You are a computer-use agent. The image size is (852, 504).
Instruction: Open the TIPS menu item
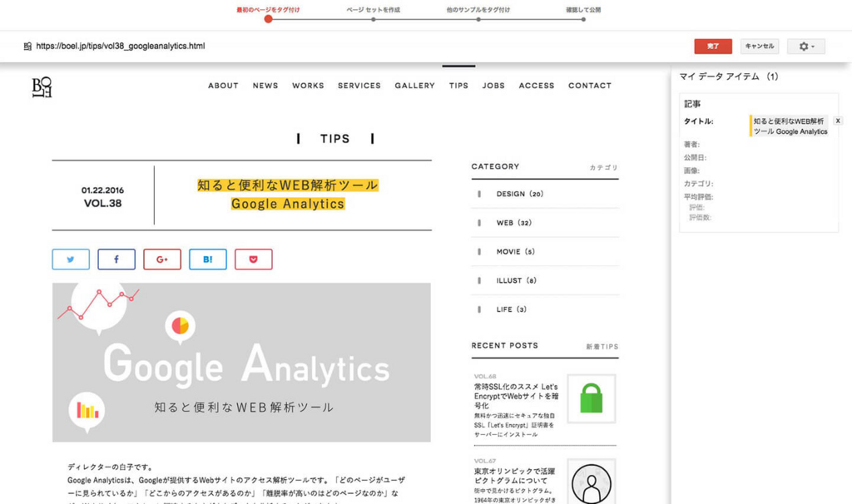(x=458, y=86)
